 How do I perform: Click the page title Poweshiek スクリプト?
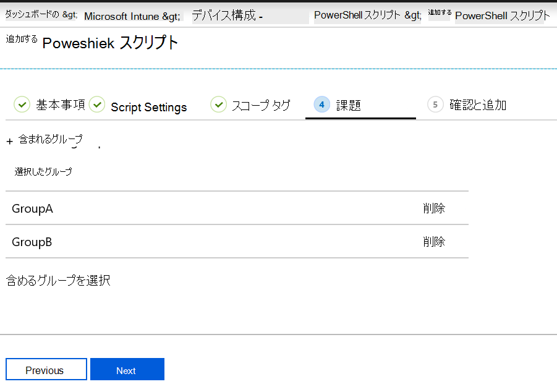pyautogui.click(x=110, y=43)
